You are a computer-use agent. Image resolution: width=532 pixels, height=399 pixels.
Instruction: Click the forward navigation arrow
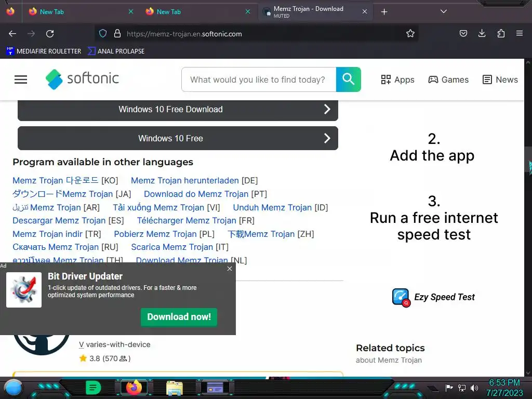pyautogui.click(x=31, y=34)
